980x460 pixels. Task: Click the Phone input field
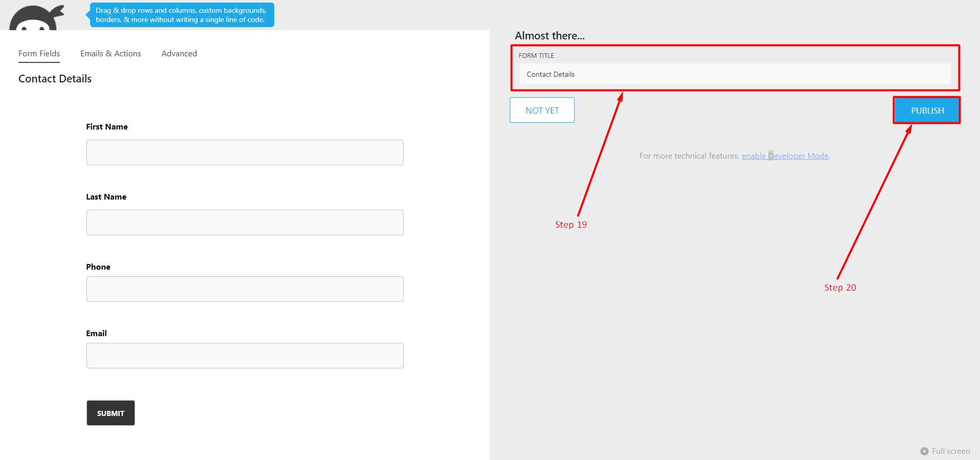245,289
